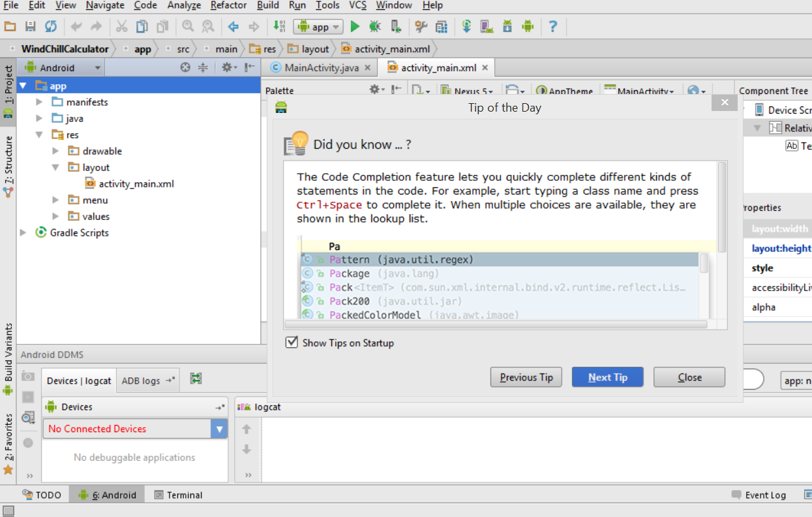
Task: Expand the manifests folder in project tree
Action: 39,102
